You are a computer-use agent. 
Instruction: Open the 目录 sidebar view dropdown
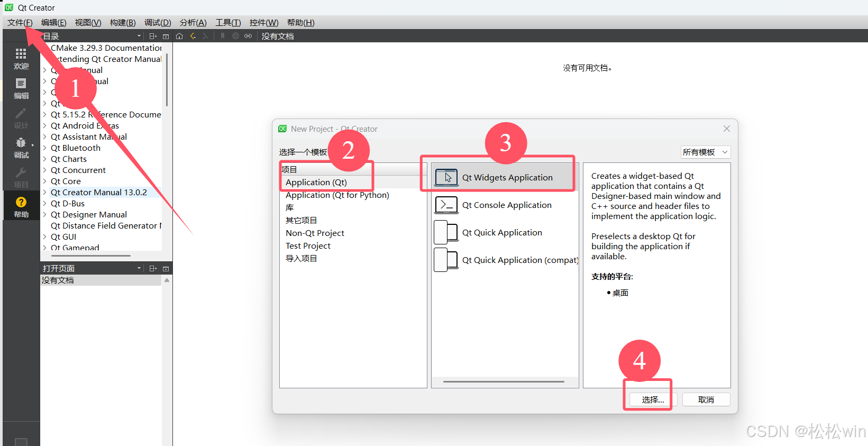[139, 36]
